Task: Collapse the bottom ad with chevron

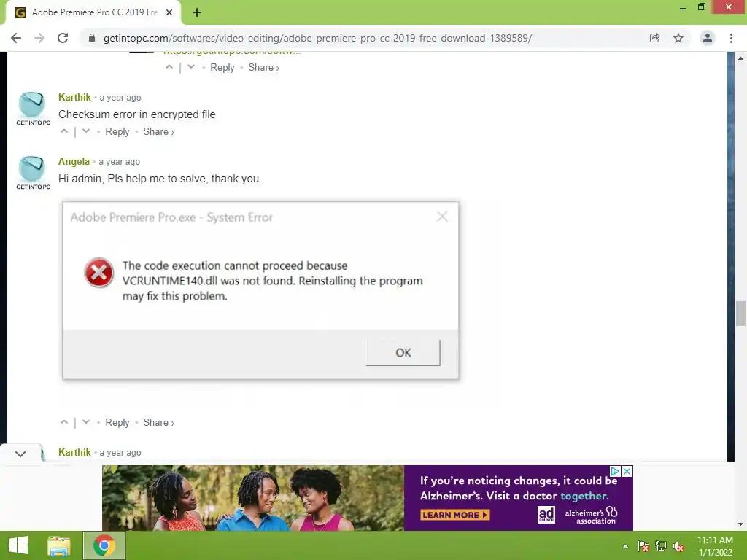Action: pos(20,454)
